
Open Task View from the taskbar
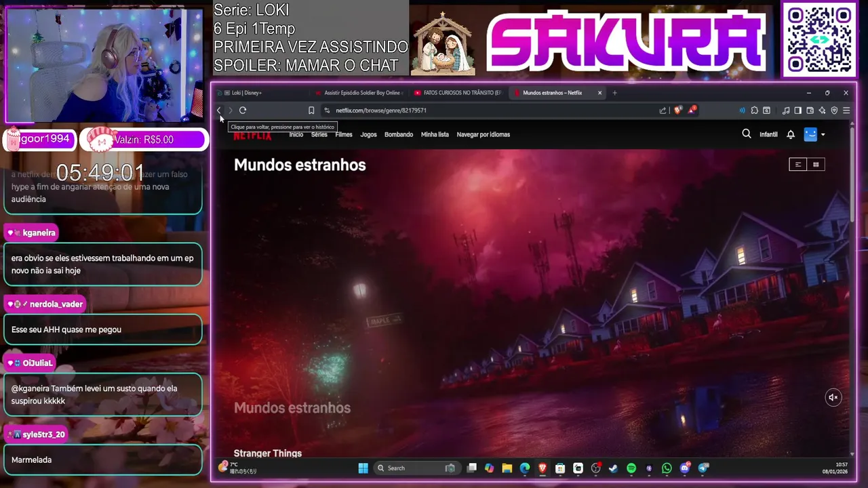[472, 468]
